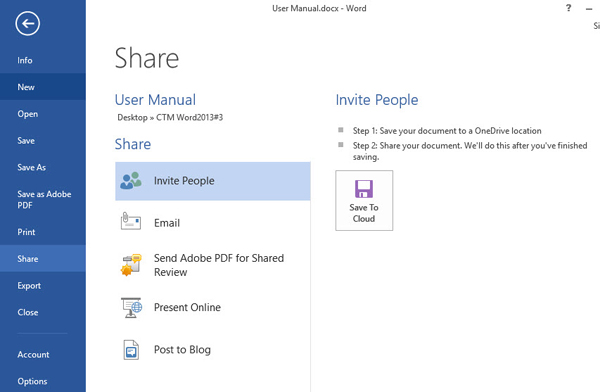The width and height of the screenshot is (600, 392).
Task: Select New in the backstage menu
Action: coord(43,87)
